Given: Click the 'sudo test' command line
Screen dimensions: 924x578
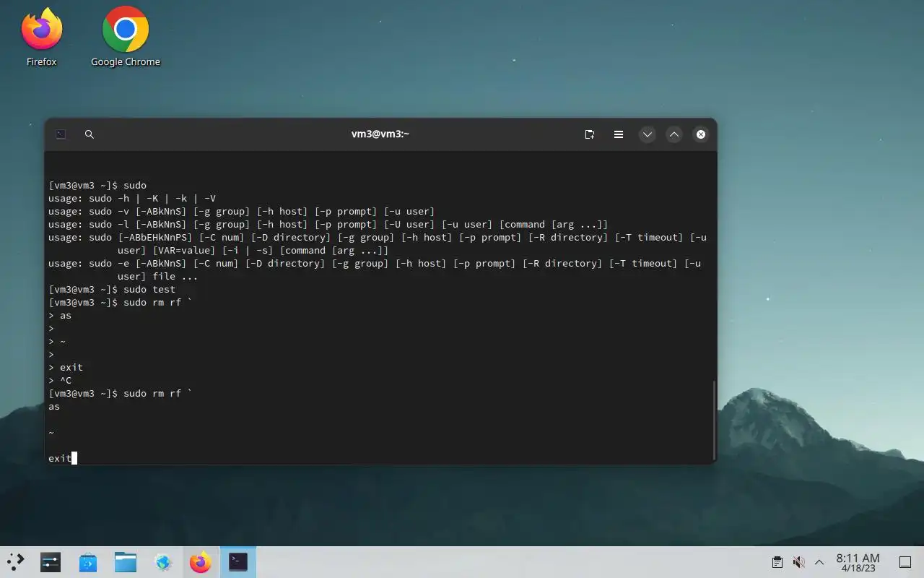Looking at the screenshot, I should [x=112, y=290].
